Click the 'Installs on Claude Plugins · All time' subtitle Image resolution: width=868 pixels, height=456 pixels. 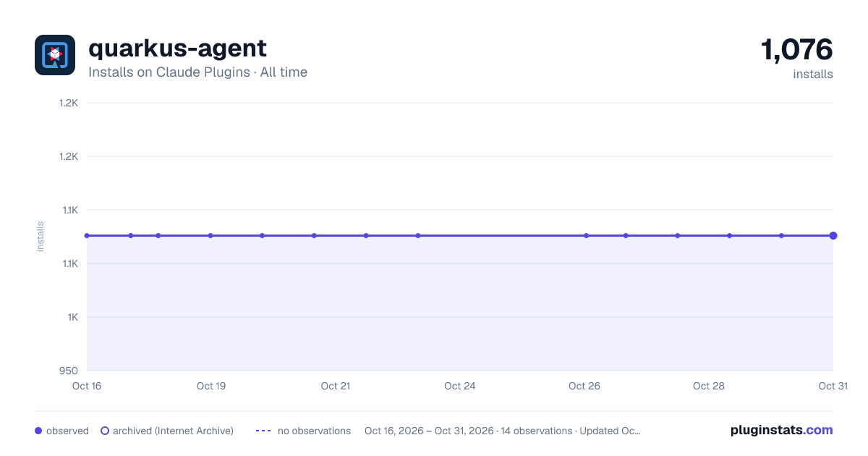[197, 72]
